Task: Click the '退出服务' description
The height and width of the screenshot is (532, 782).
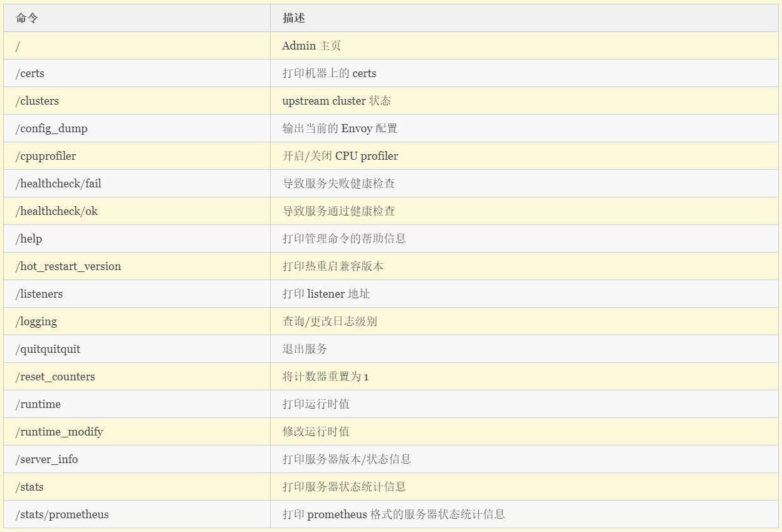Action: [x=305, y=349]
